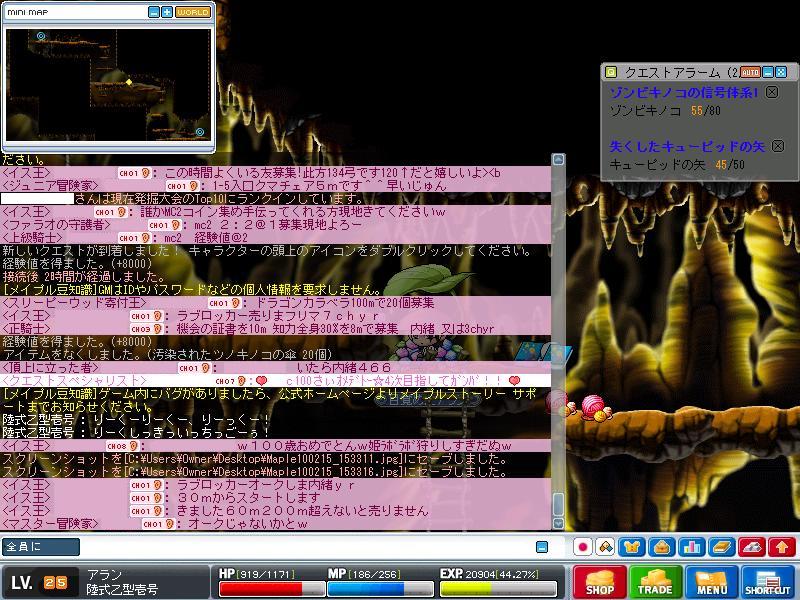Click the green quest alarm icon in the panel title
The width and height of the screenshot is (800, 600).
611,72
